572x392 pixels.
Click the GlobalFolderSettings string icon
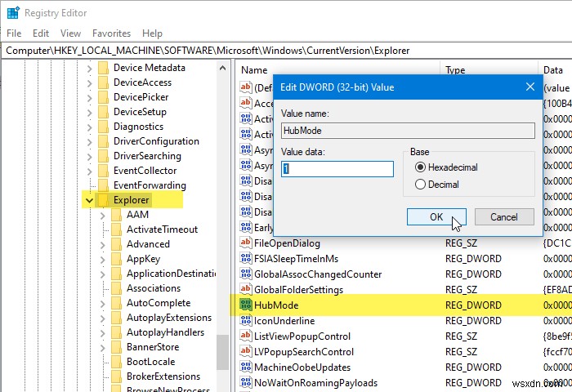coord(246,289)
